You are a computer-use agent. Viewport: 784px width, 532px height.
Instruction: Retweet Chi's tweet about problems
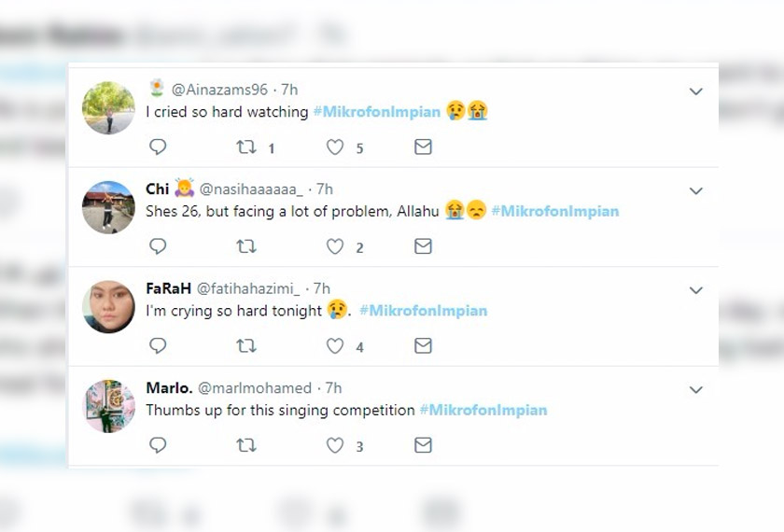click(245, 246)
